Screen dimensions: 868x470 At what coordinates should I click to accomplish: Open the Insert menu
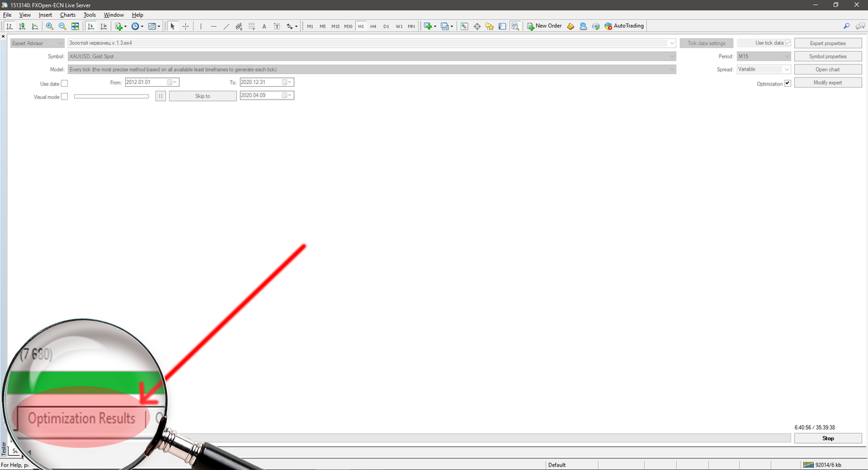(45, 15)
